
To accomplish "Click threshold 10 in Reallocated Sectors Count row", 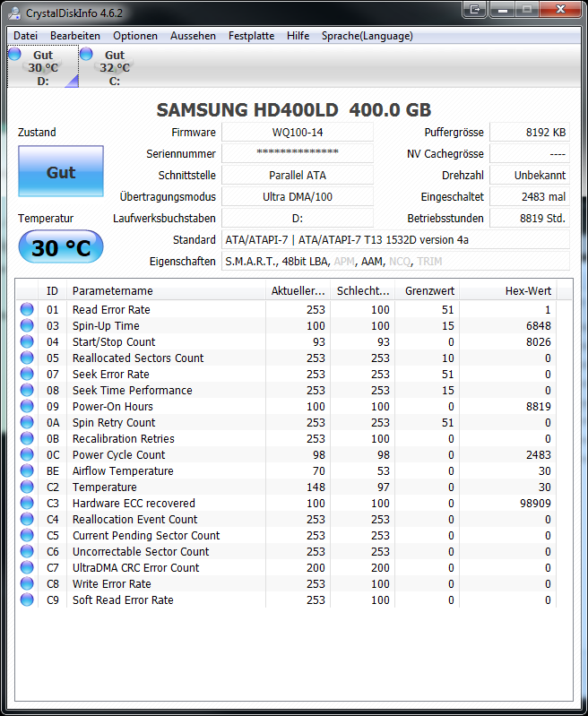I will tap(448, 358).
